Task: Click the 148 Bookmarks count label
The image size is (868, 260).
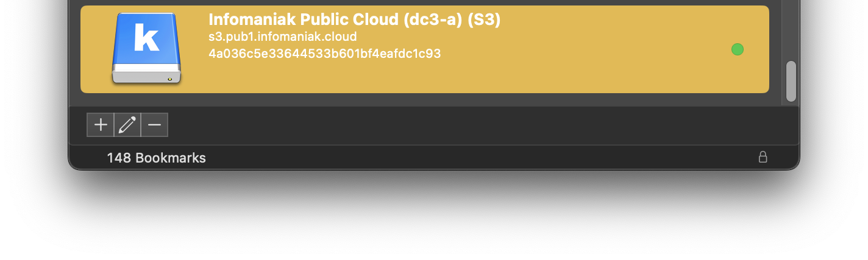Action: click(x=156, y=158)
